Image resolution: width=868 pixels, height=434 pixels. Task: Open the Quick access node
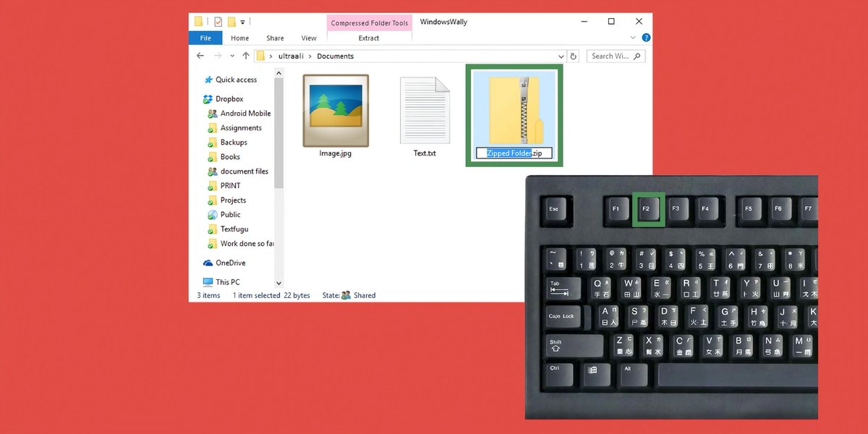click(231, 80)
